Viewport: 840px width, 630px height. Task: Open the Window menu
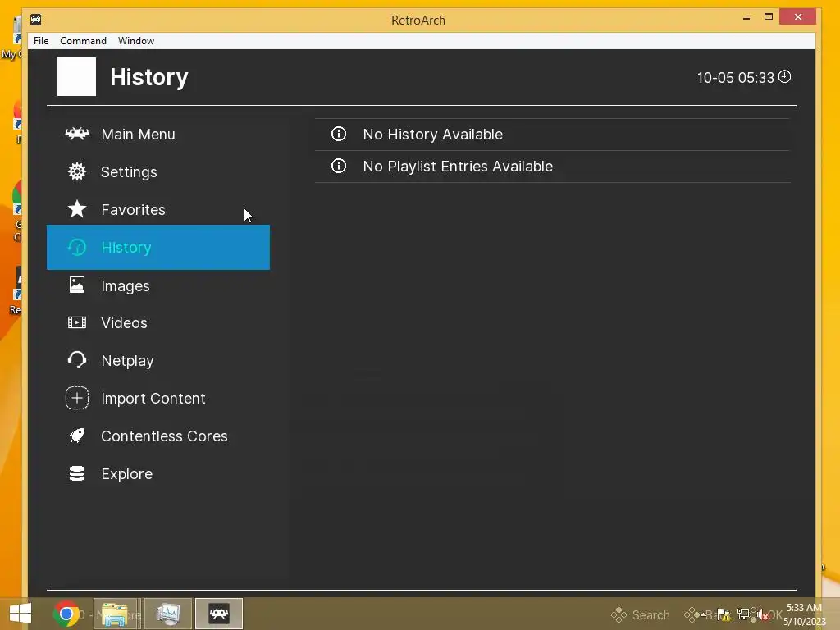(x=136, y=41)
